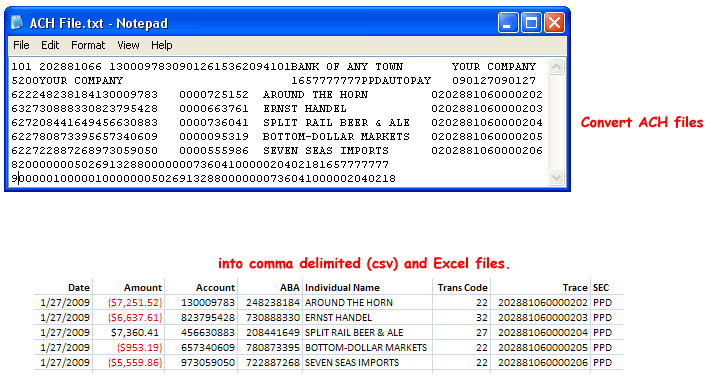Click the value 0000725152 in Notepad
Screen dimensions: 709x375
point(214,95)
